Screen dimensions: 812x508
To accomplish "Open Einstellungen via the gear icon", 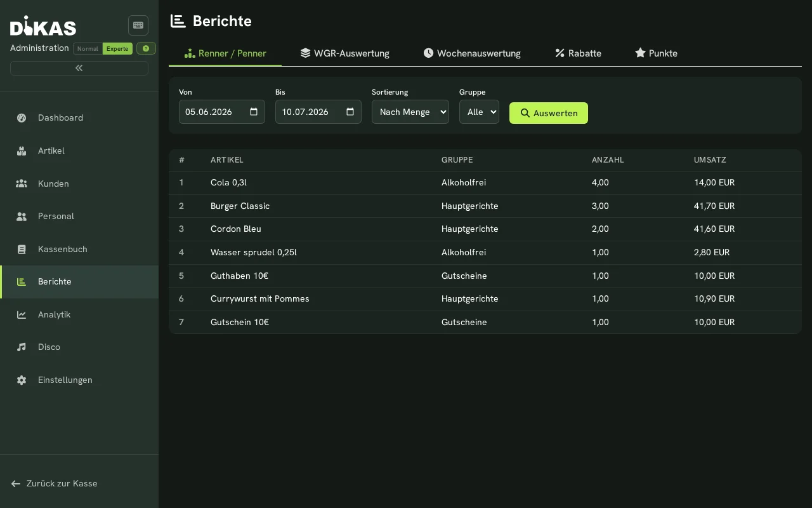I will [x=22, y=380].
